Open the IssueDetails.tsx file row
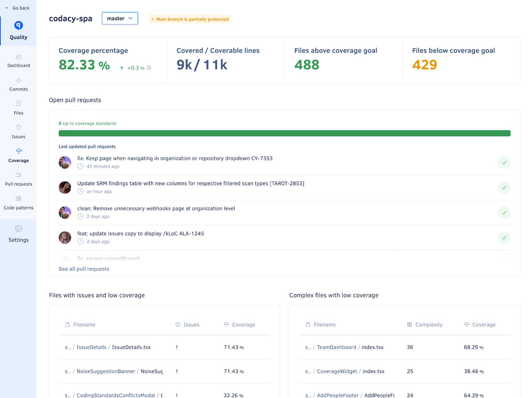Screen dimensions: 532x398 coord(165,347)
